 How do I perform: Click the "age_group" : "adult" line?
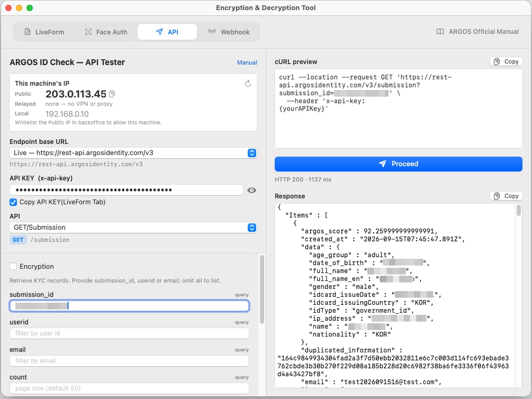pyautogui.click(x=351, y=255)
